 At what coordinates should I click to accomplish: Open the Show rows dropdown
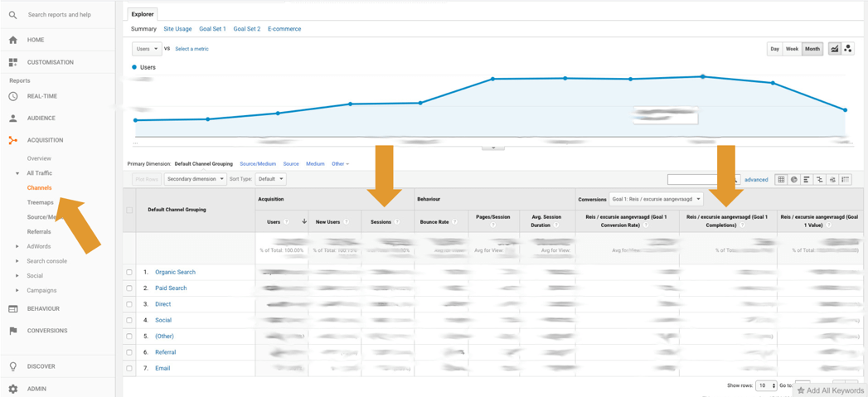tap(767, 385)
